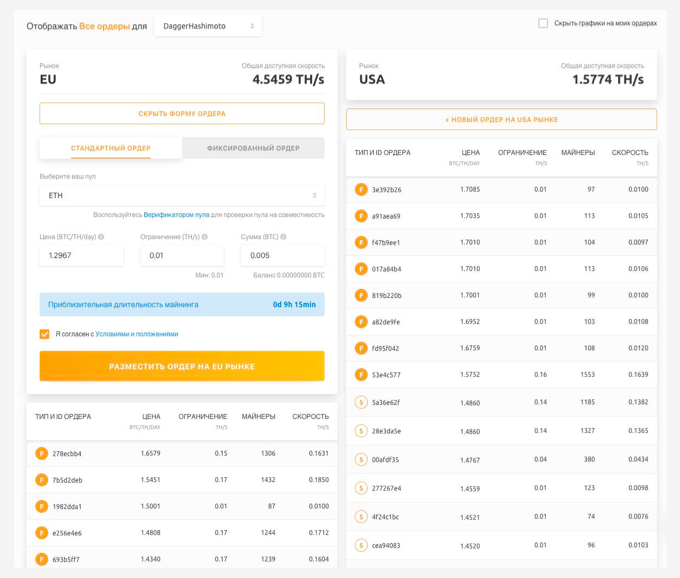Click the fixed-order icon for order 3e392b26
The height and width of the screenshot is (578, 680).
[361, 189]
